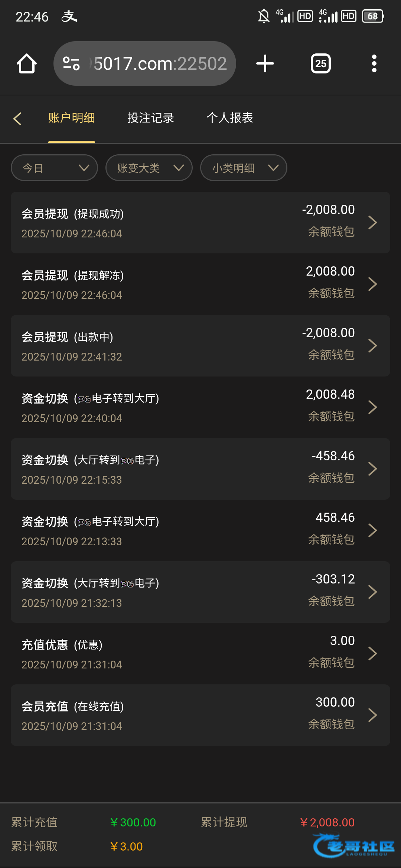
Task: Open a new tab with plus icon
Action: click(265, 63)
